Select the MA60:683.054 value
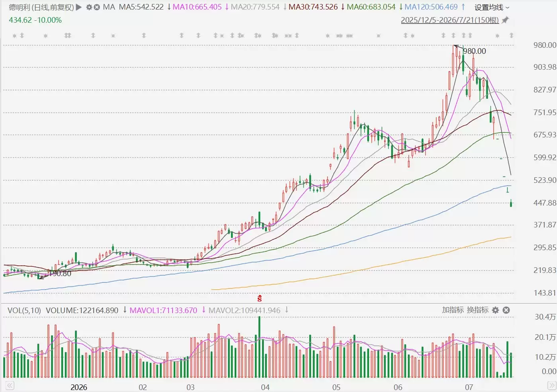Image resolution: width=557 pixels, height=392 pixels. pyautogui.click(x=371, y=7)
